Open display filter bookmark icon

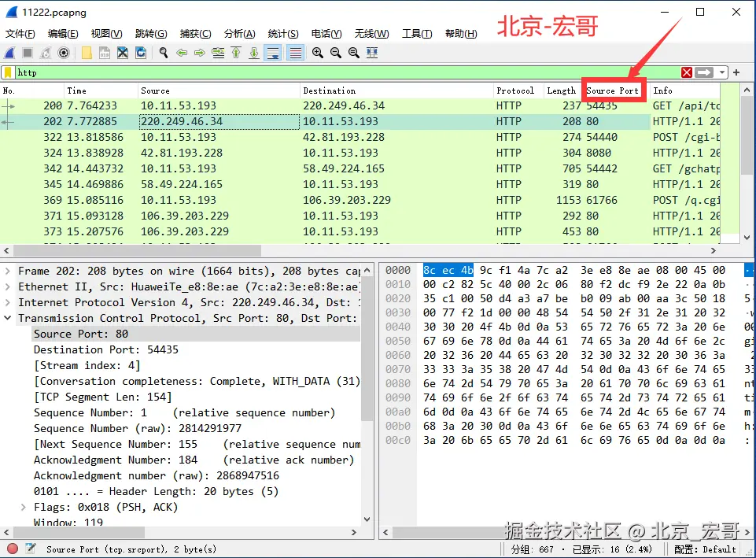pos(8,72)
